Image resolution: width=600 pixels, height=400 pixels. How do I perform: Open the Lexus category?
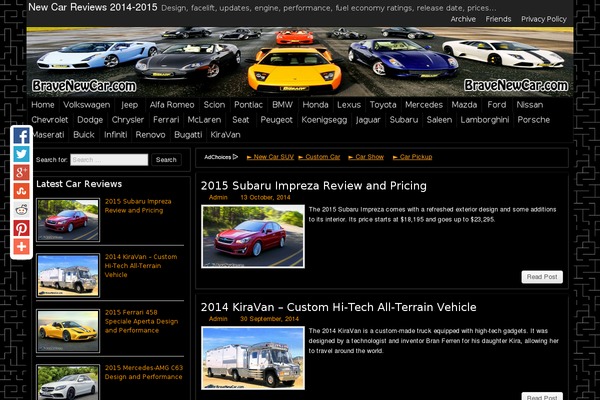click(349, 105)
